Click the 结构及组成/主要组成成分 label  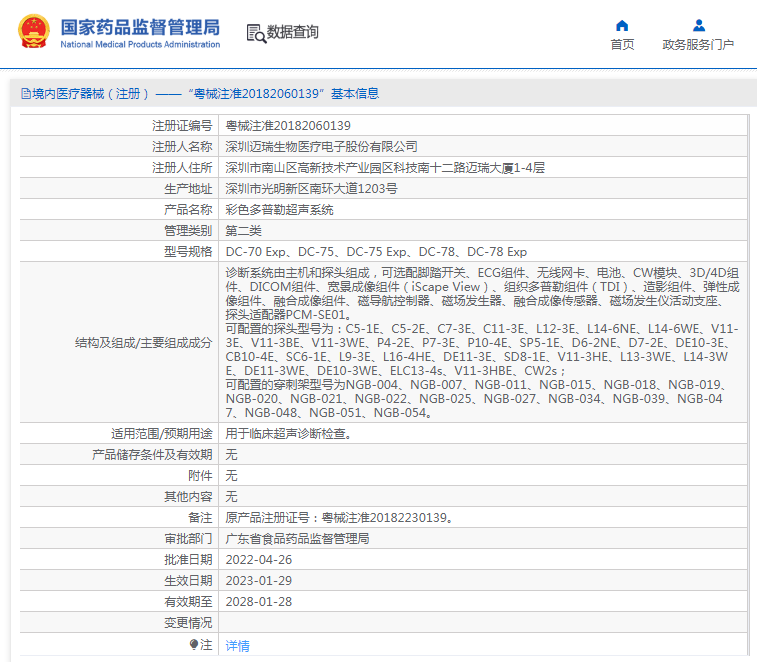pos(143,343)
